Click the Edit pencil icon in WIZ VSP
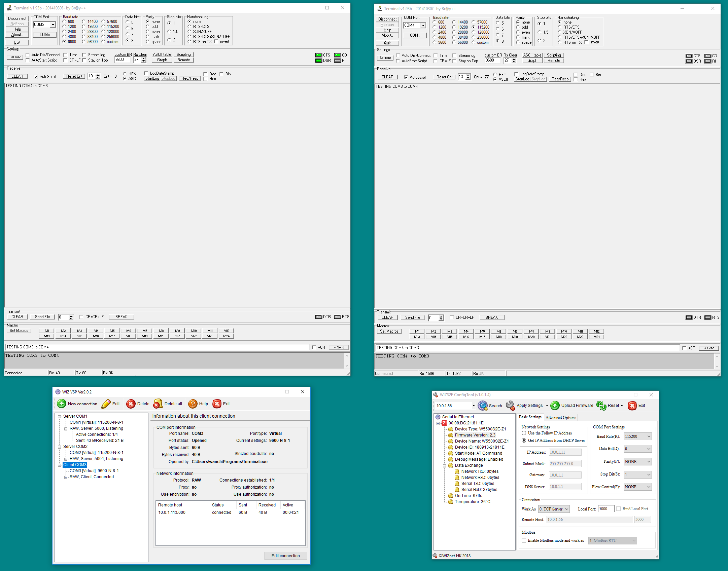Image resolution: width=728 pixels, height=571 pixels. (x=106, y=404)
